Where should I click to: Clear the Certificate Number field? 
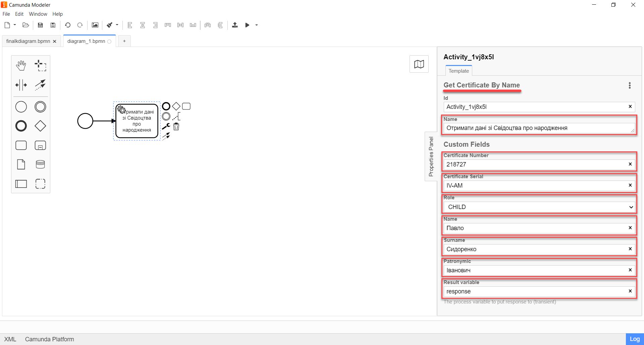click(x=630, y=164)
